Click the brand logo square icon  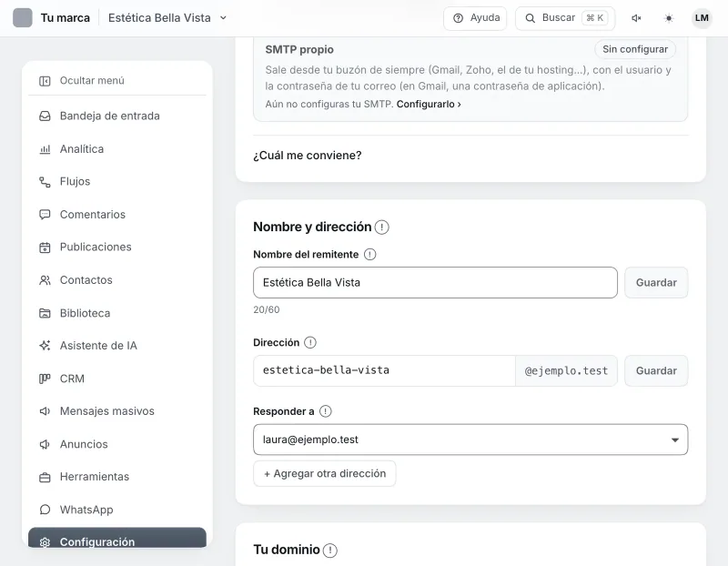pyautogui.click(x=22, y=17)
